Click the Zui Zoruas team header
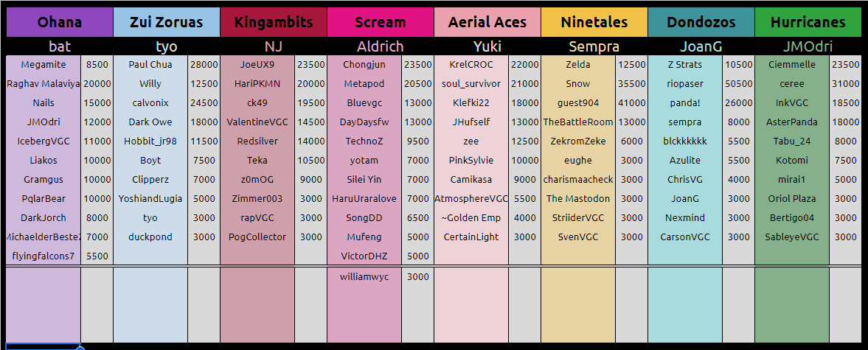 pos(167,22)
